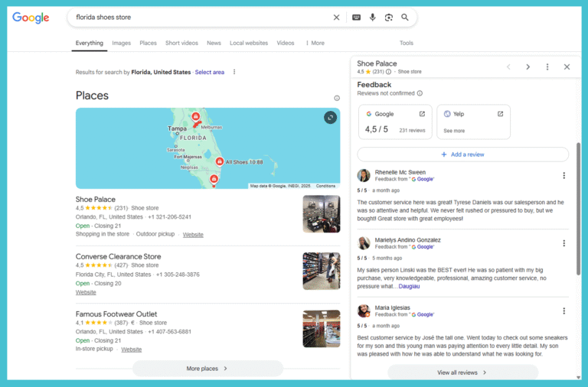Expand the map with fullscreen icon
Image resolution: width=588 pixels, height=387 pixels.
click(331, 118)
